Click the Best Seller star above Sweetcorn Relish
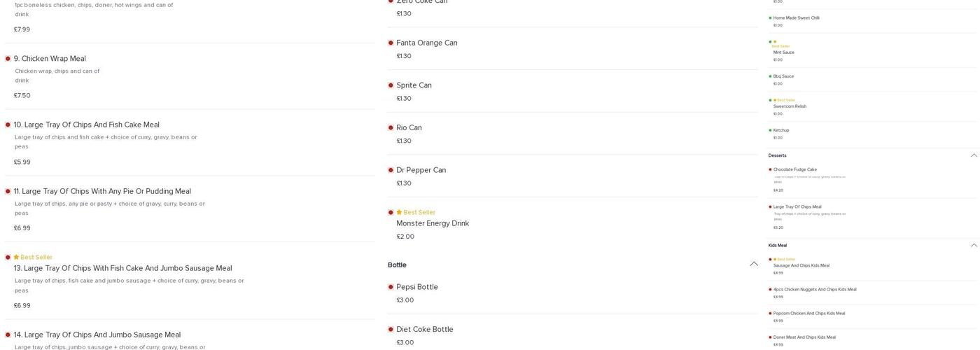The width and height of the screenshot is (980, 350). pyautogui.click(x=775, y=100)
